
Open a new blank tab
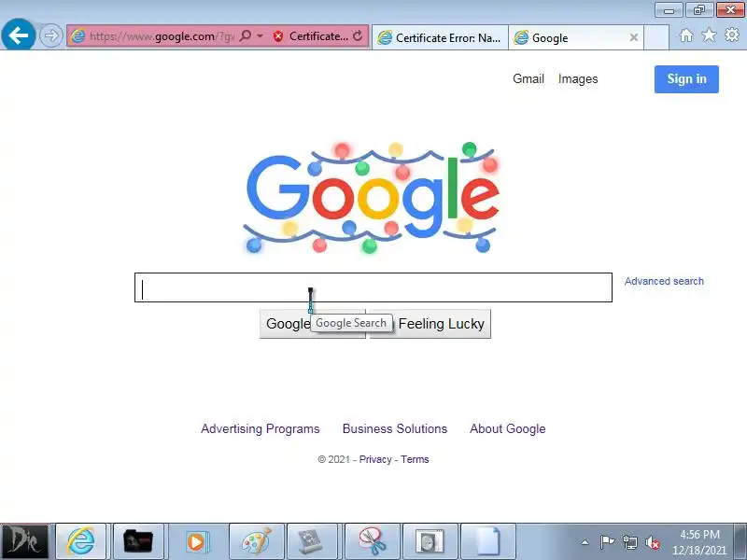pos(656,37)
